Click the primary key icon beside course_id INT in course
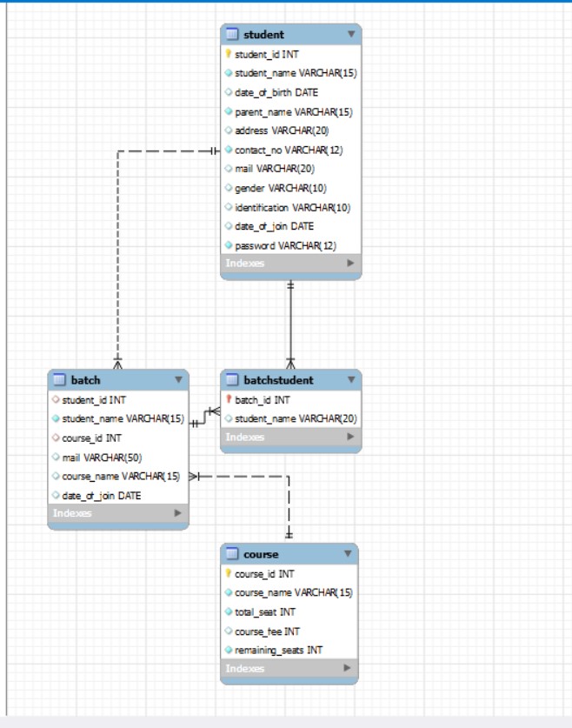This screenshot has height=728, width=572. [x=229, y=573]
